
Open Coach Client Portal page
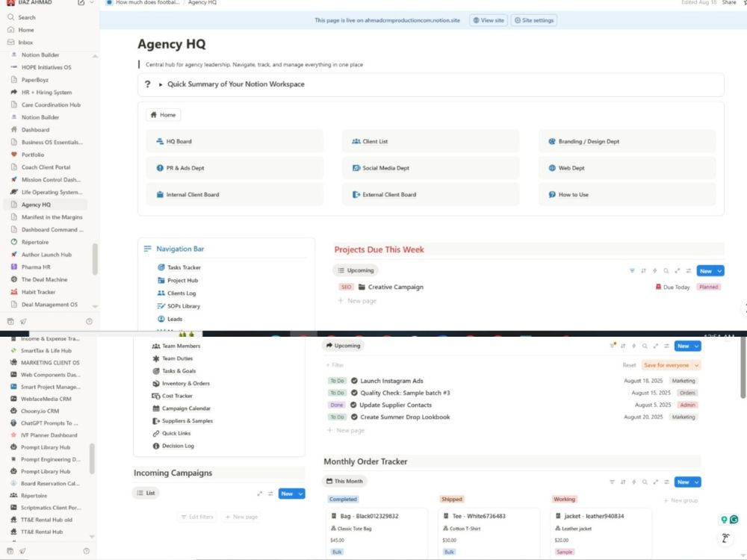pyautogui.click(x=46, y=167)
